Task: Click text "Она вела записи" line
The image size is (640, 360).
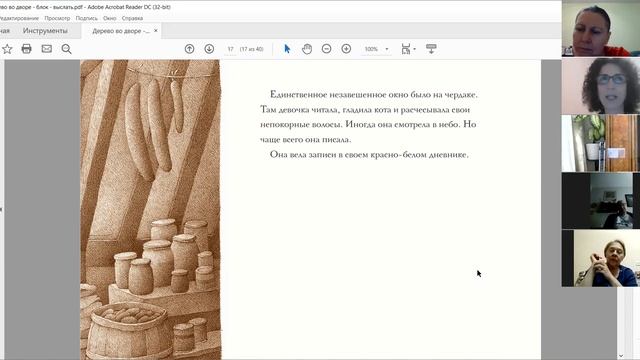Action: point(369,154)
